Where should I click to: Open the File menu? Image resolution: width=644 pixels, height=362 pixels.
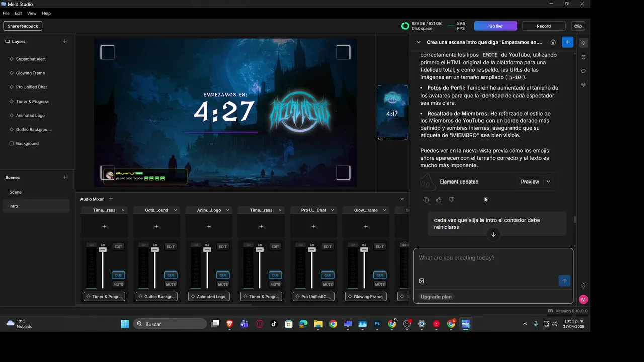tap(6, 13)
